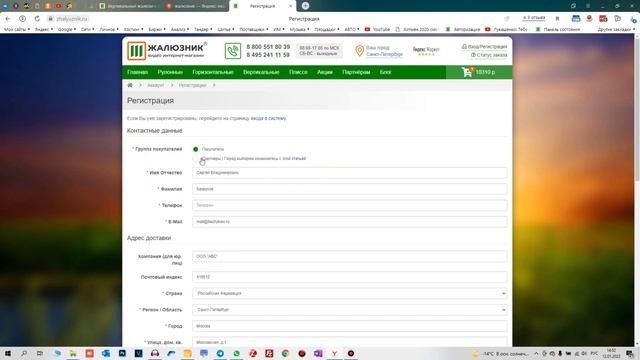Select the Покупатели radio button

pos(196,149)
